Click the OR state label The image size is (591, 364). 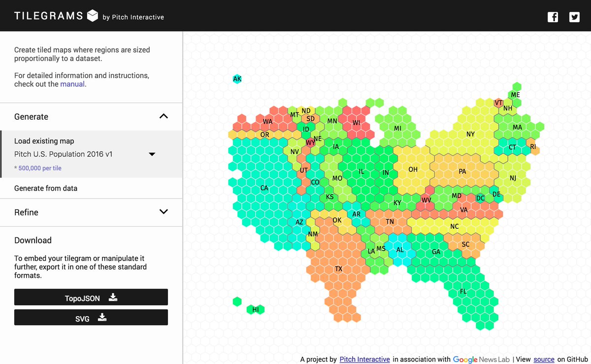coord(265,134)
